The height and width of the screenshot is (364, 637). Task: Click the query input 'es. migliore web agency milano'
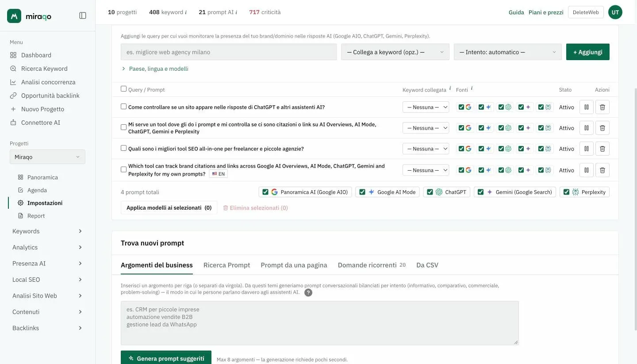coord(229,52)
